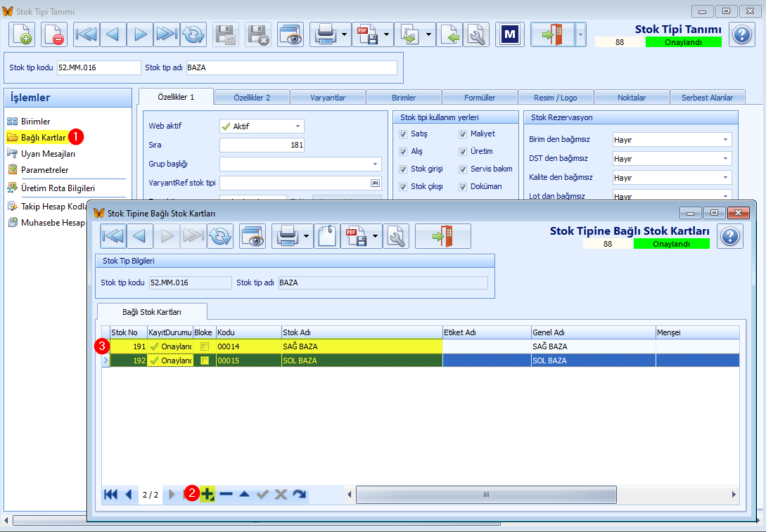
Task: Refresh the Stok Tipine Bağlı Stok Kartları window
Action: [x=220, y=236]
